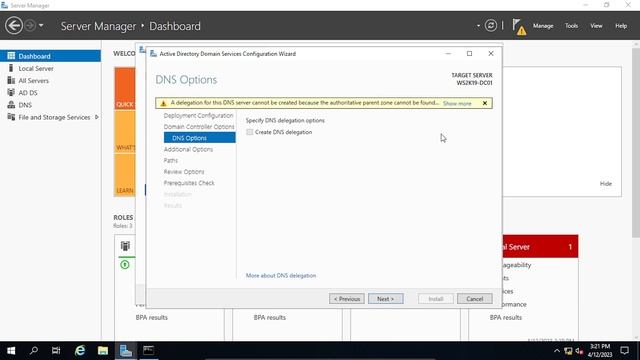
Task: Open the Help menu
Action: tap(621, 26)
